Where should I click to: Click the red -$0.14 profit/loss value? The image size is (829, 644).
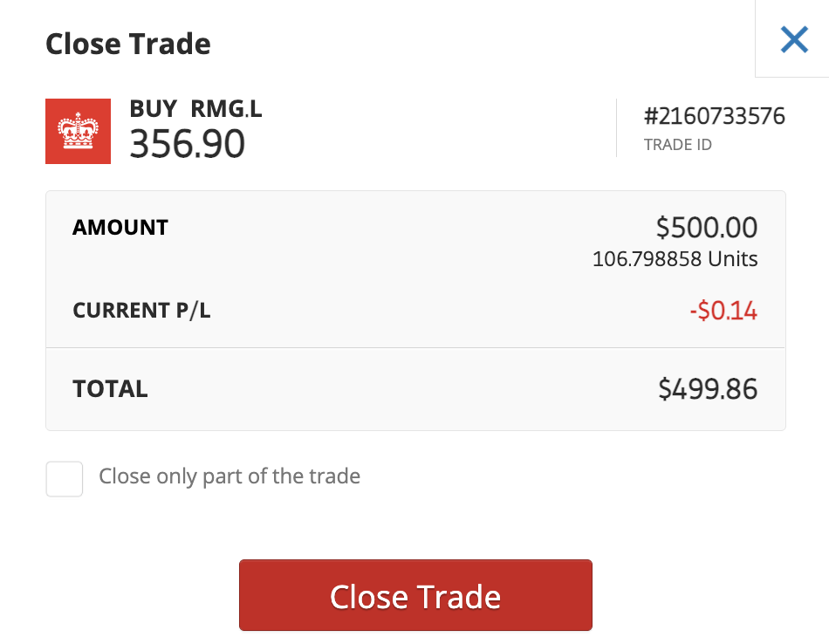click(723, 311)
